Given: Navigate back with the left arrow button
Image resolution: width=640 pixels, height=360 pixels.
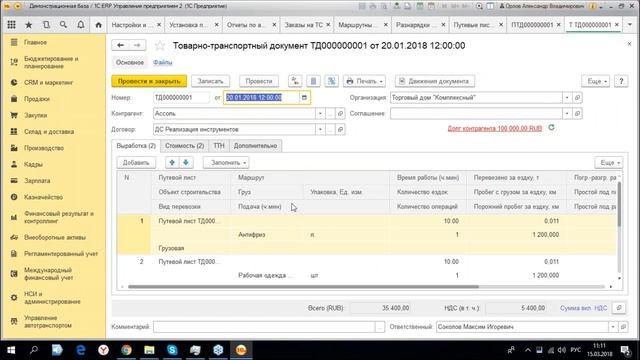Looking at the screenshot, I should tap(120, 45).
